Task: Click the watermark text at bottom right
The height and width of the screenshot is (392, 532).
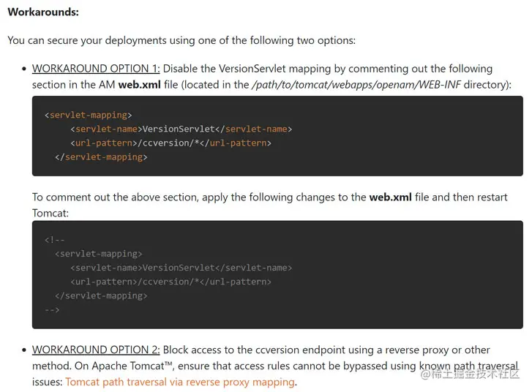Action: 470,374
